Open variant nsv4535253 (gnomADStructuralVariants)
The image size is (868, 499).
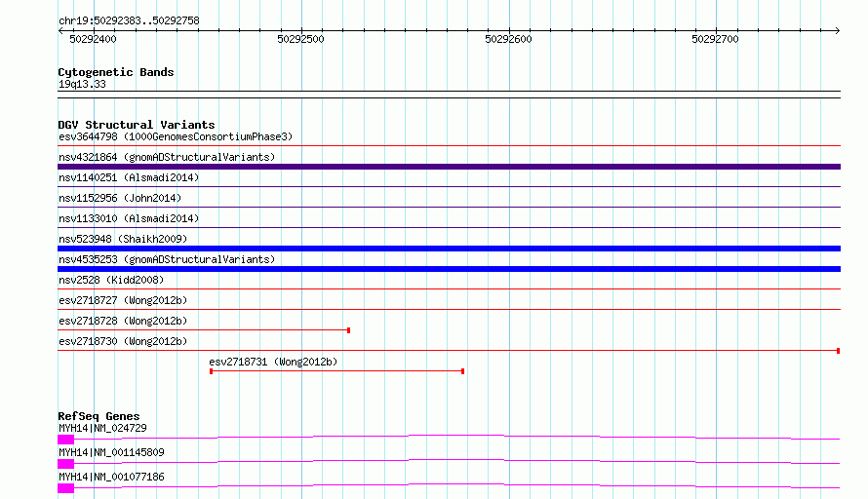pos(167,259)
